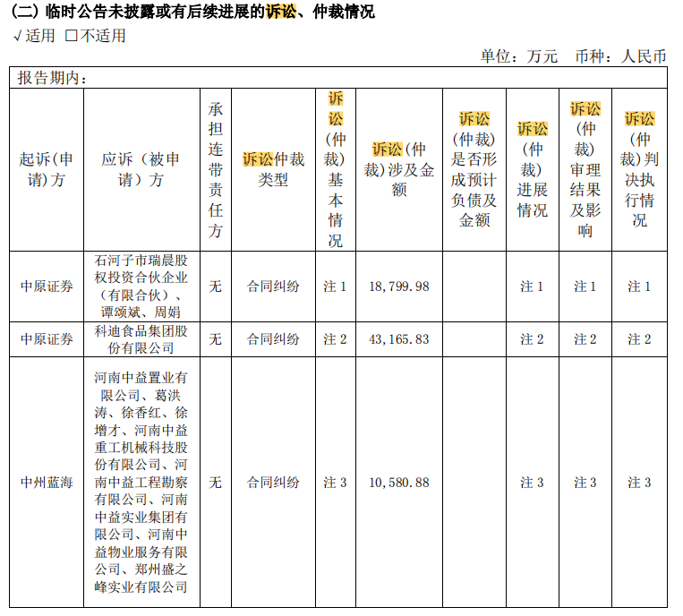Click the 诉讼(仲裁)进展情况 column header
The width and height of the screenshot is (683, 616).
pyautogui.click(x=533, y=169)
